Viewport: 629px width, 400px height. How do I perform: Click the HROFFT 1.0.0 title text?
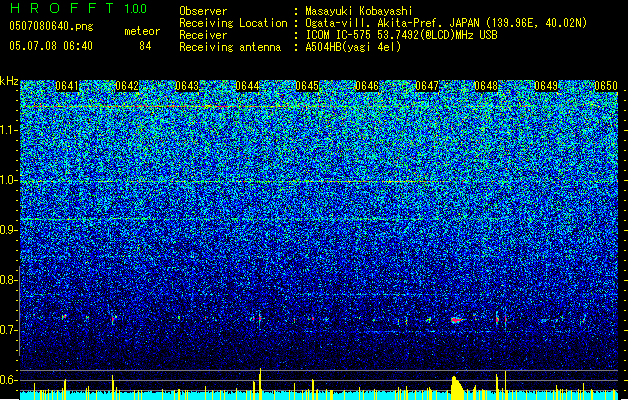(x=79, y=8)
